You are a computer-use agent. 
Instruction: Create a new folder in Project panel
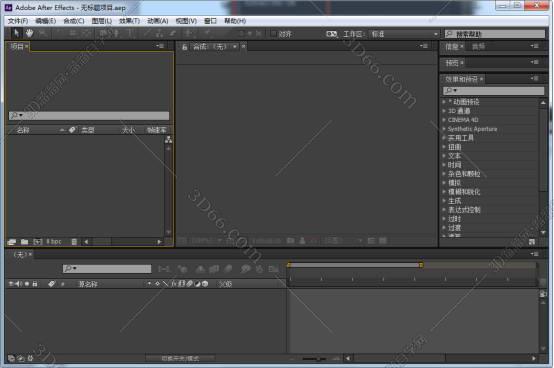click(x=24, y=242)
